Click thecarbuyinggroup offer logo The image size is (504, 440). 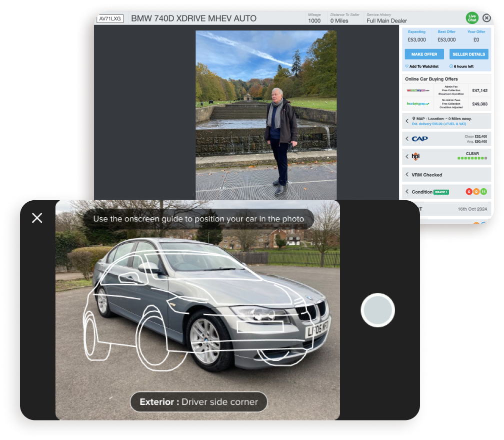click(418, 104)
